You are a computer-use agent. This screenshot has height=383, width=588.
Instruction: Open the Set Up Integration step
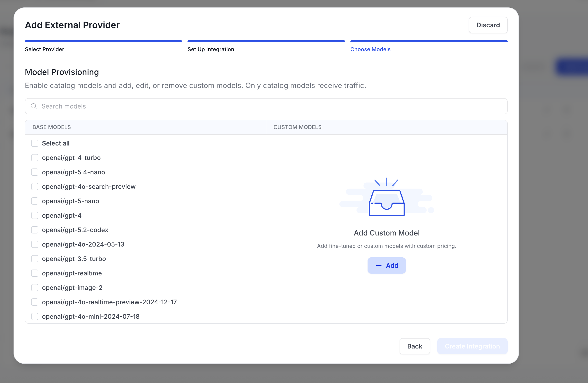point(211,49)
